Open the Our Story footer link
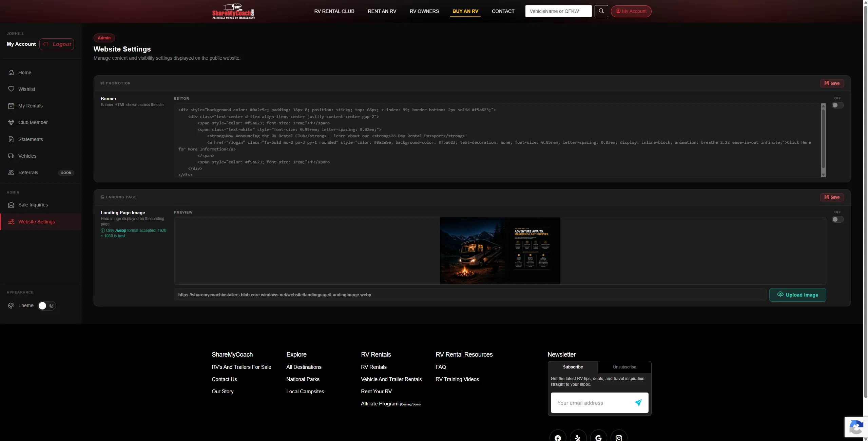Screen dimensions: 868x441 [223, 392]
